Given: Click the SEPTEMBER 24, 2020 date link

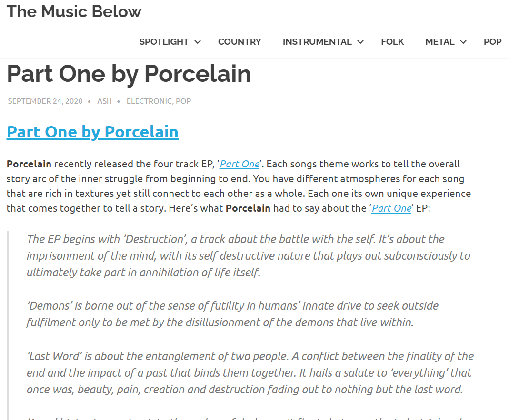Looking at the screenshot, I should click(x=45, y=101).
